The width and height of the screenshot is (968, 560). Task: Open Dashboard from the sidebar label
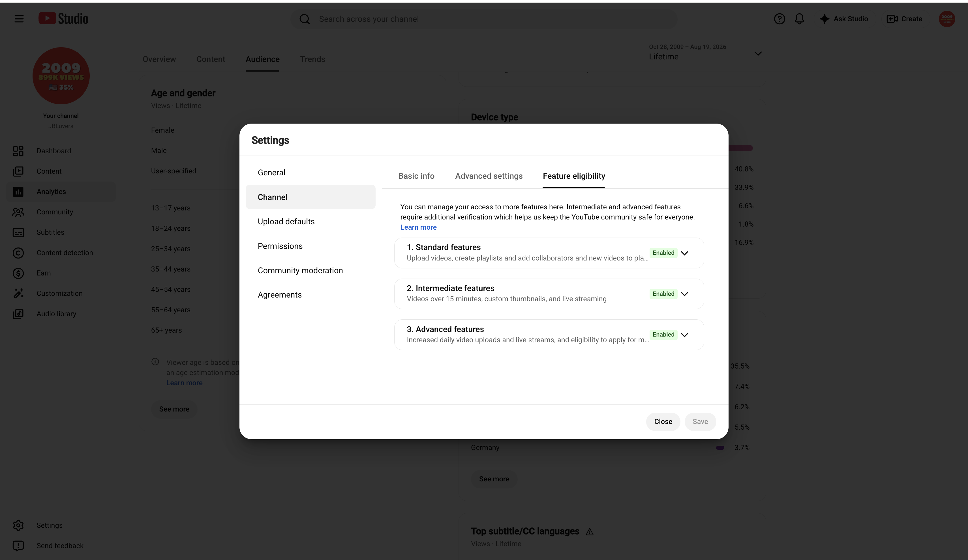coord(54,151)
